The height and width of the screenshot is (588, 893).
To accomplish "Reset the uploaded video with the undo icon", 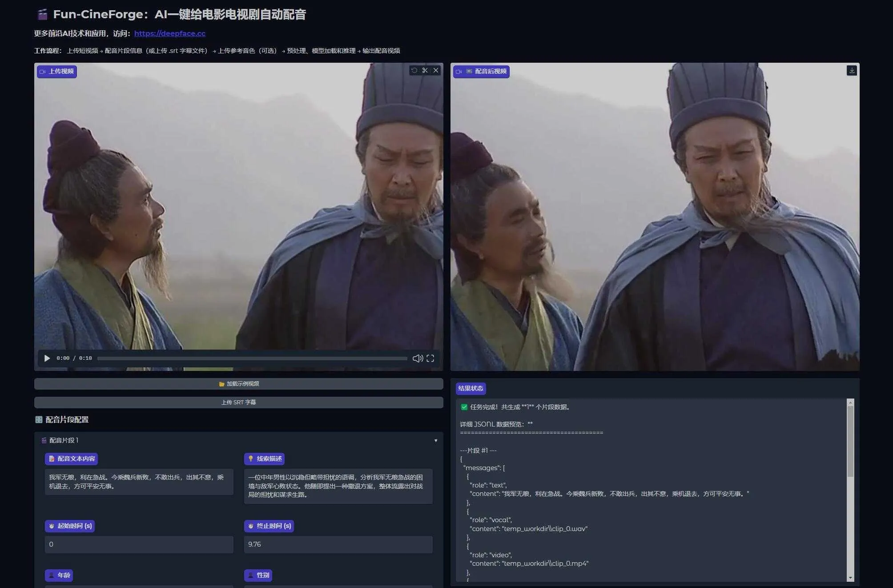I will 414,70.
